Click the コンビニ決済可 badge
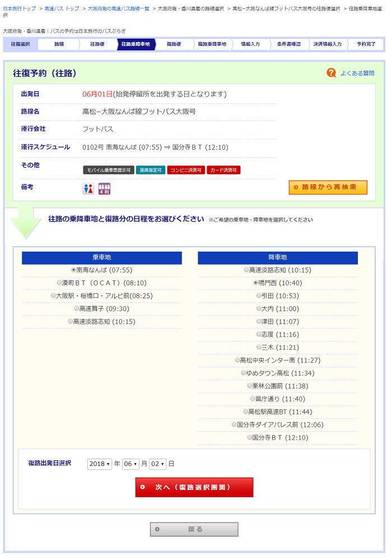Viewport: 392px width, 559px height. coord(186,170)
